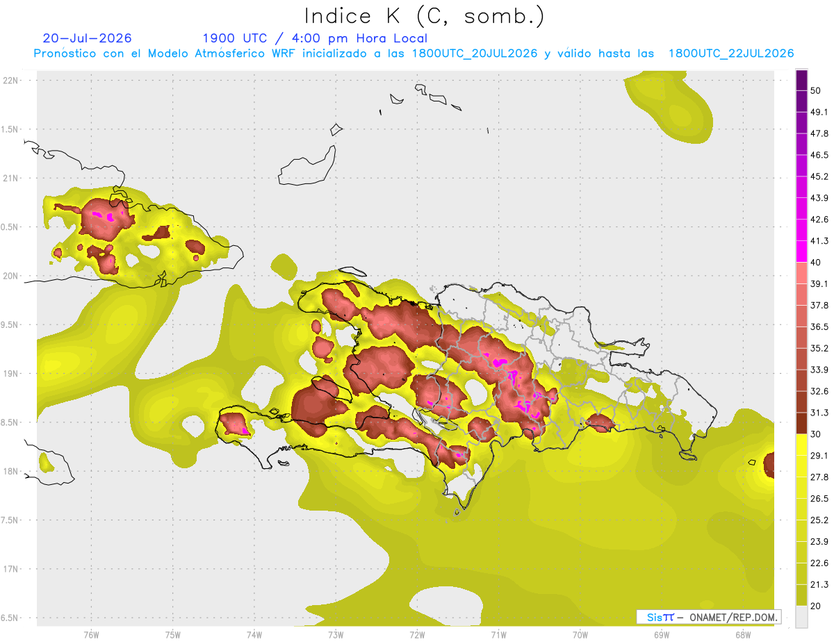This screenshot has height=644, width=834.
Task: Click the '45.2' colorbar value label
Action: coord(819,176)
